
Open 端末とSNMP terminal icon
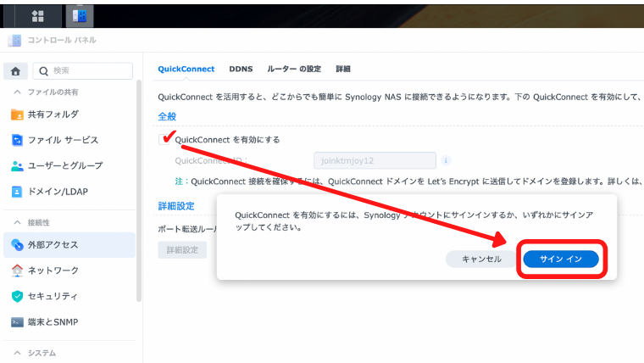[17, 322]
